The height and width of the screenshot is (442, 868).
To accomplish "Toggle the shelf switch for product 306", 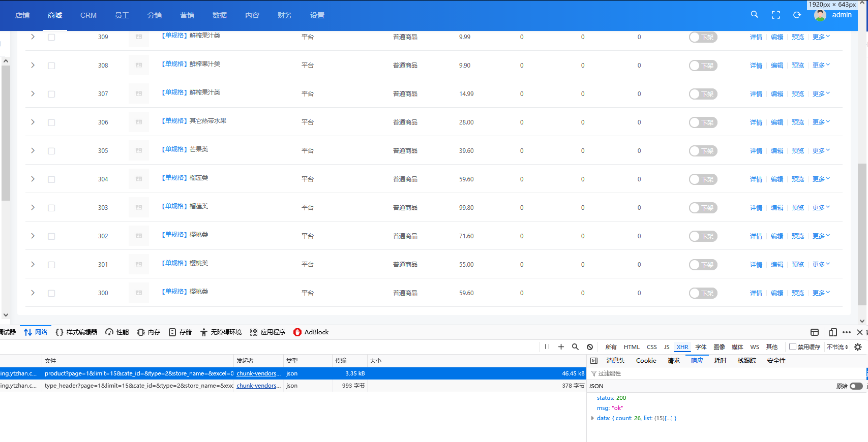I will point(703,122).
